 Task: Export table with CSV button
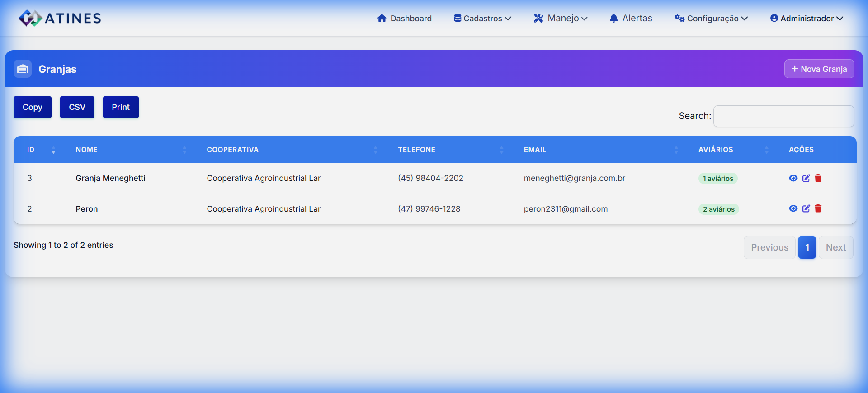(x=77, y=107)
